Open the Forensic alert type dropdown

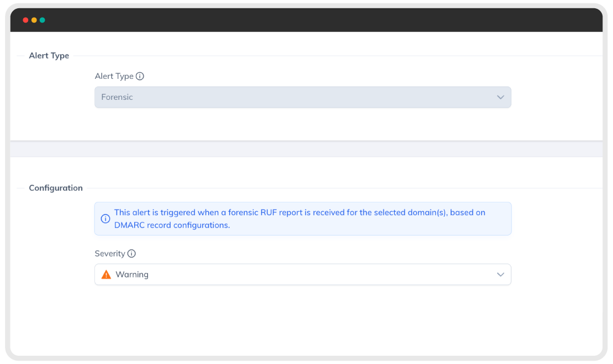click(x=303, y=97)
